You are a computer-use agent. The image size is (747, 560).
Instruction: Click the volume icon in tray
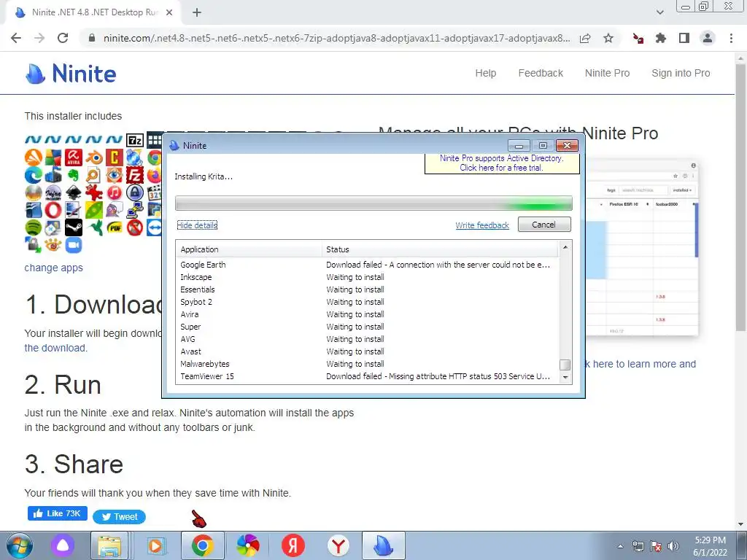tap(673, 546)
